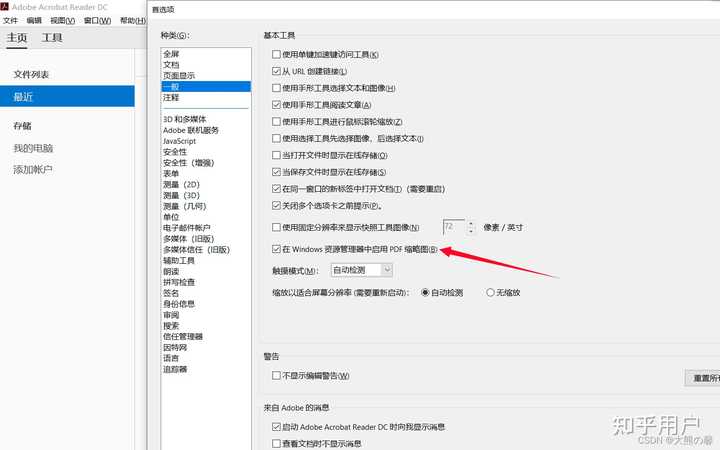The height and width of the screenshot is (450, 720).
Task: Toggle PDF 缩略图 in Windows 资源管理器 checkbox
Action: click(276, 249)
